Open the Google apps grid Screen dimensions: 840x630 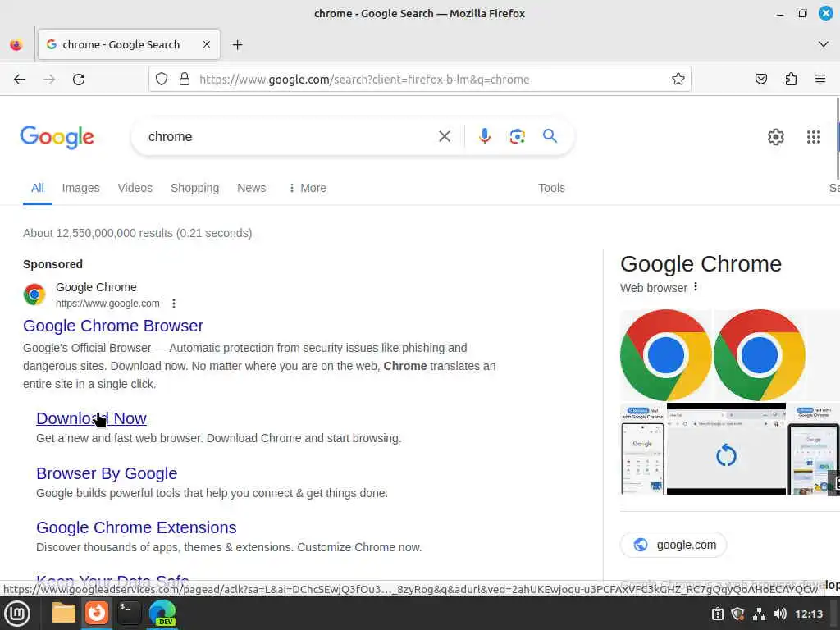point(813,137)
